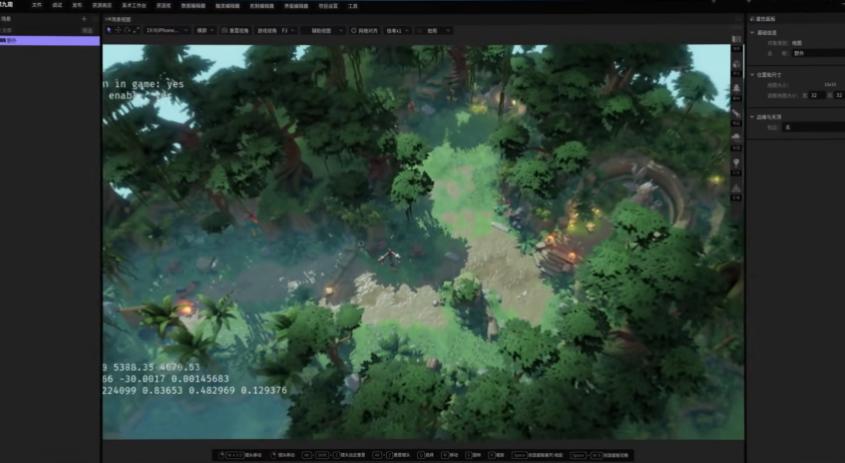Select the diagonal slope brush tool icon
This screenshot has height=463, width=845.
736,115
